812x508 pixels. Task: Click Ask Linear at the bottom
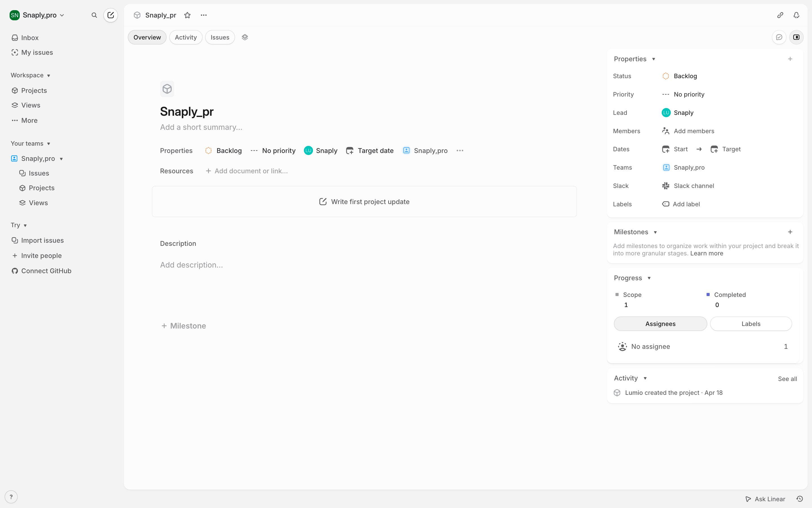coord(765,499)
